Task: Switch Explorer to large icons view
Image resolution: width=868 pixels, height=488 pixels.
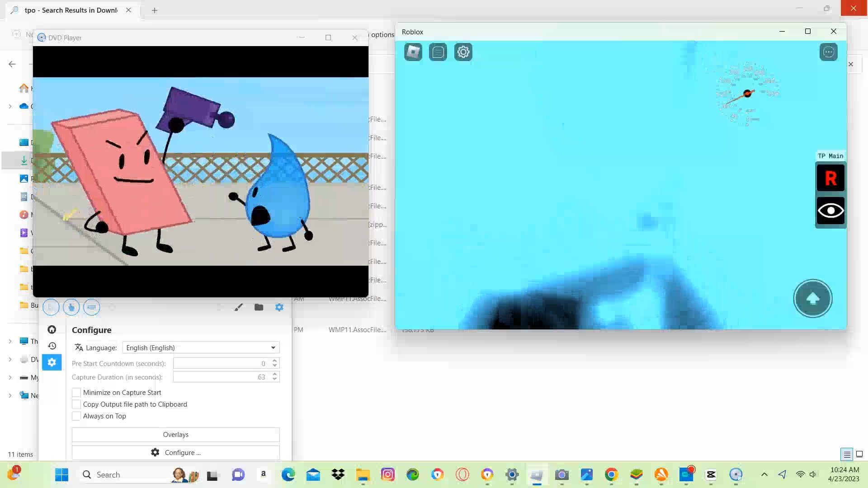Action: [859, 454]
